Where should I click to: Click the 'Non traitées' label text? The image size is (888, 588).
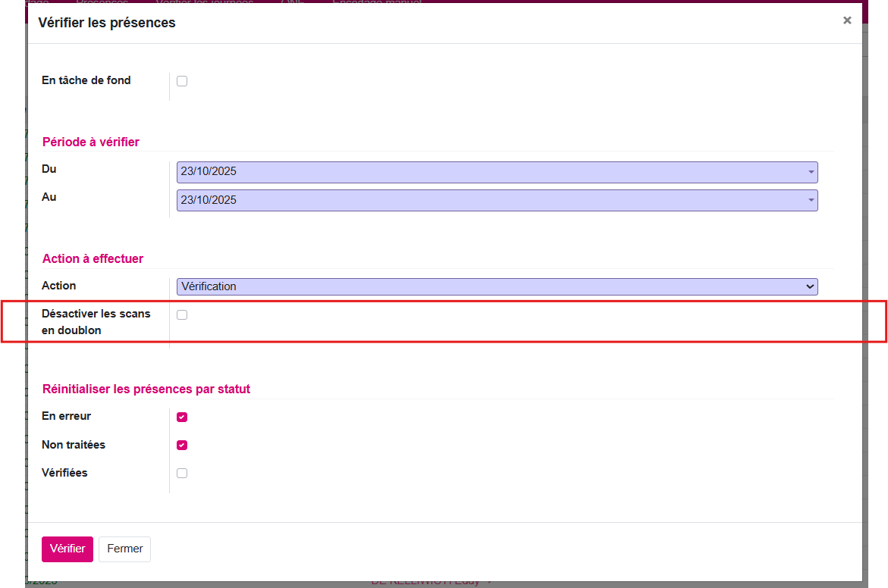[74, 445]
